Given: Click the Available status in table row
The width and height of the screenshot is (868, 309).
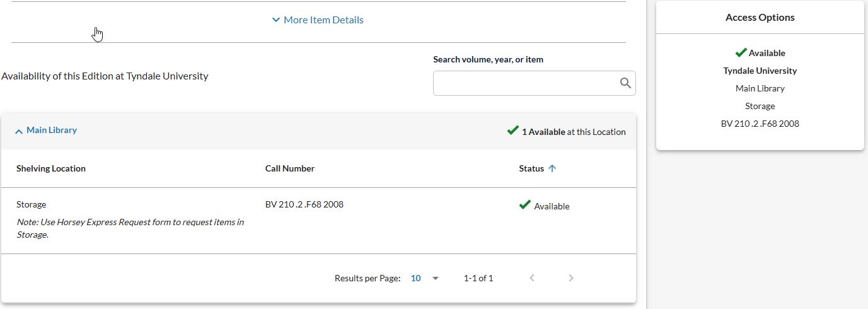Looking at the screenshot, I should click(545, 206).
